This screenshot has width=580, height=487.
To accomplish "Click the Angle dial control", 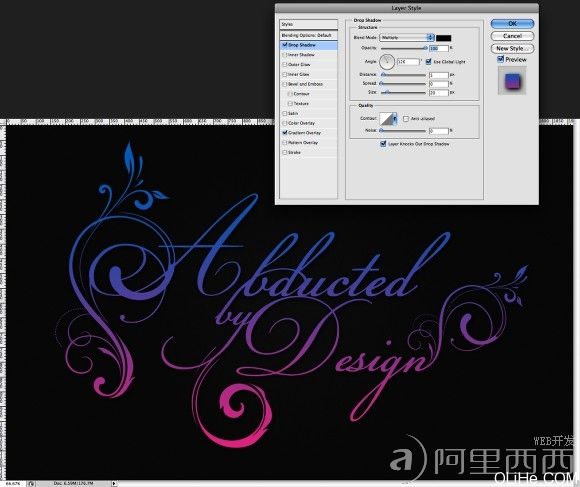I will (x=387, y=62).
